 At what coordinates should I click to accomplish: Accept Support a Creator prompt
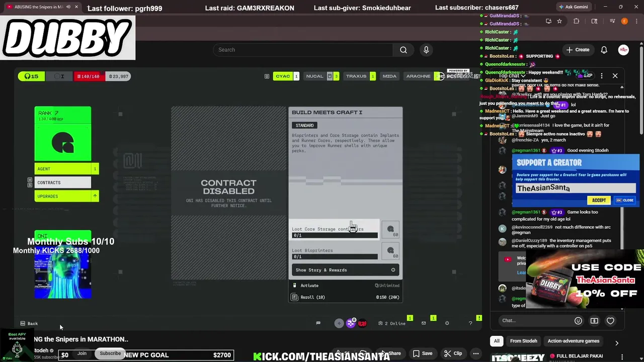pyautogui.click(x=599, y=200)
